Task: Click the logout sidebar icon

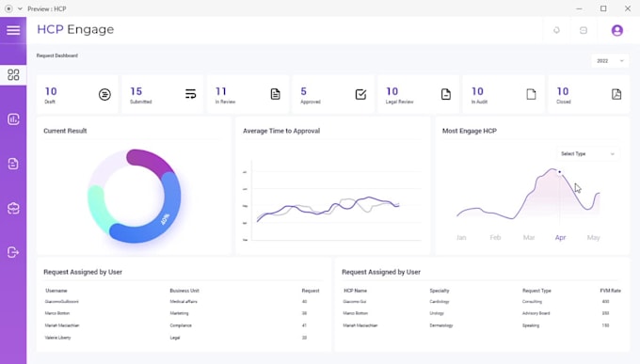Action: (13, 253)
